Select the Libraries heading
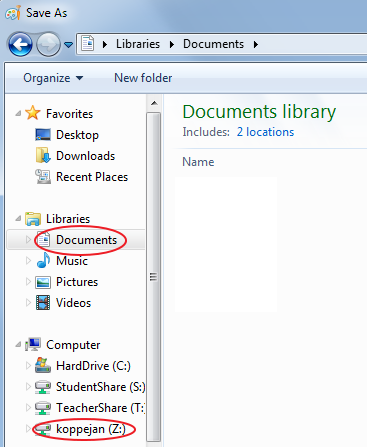 68,219
